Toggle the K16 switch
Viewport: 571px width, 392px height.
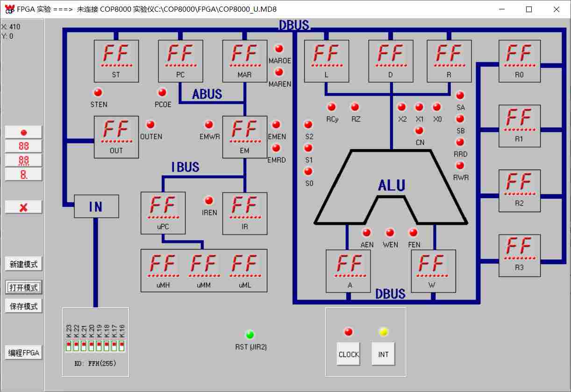pyautogui.click(x=121, y=346)
